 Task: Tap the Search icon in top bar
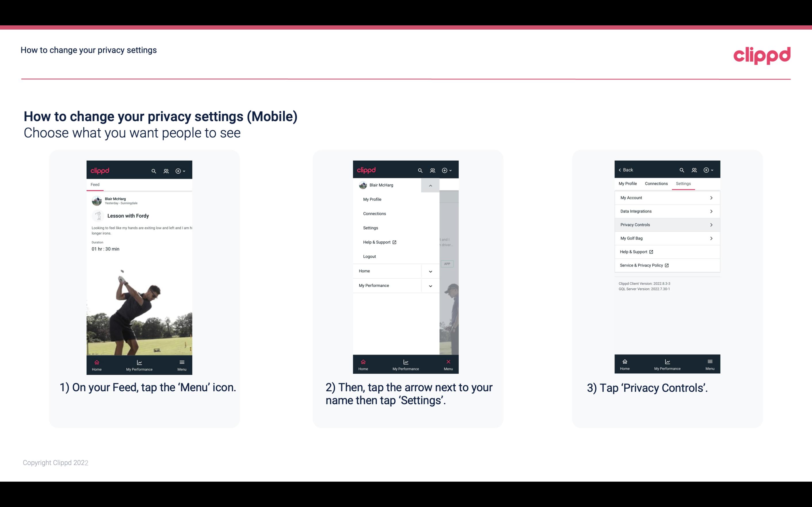click(153, 171)
